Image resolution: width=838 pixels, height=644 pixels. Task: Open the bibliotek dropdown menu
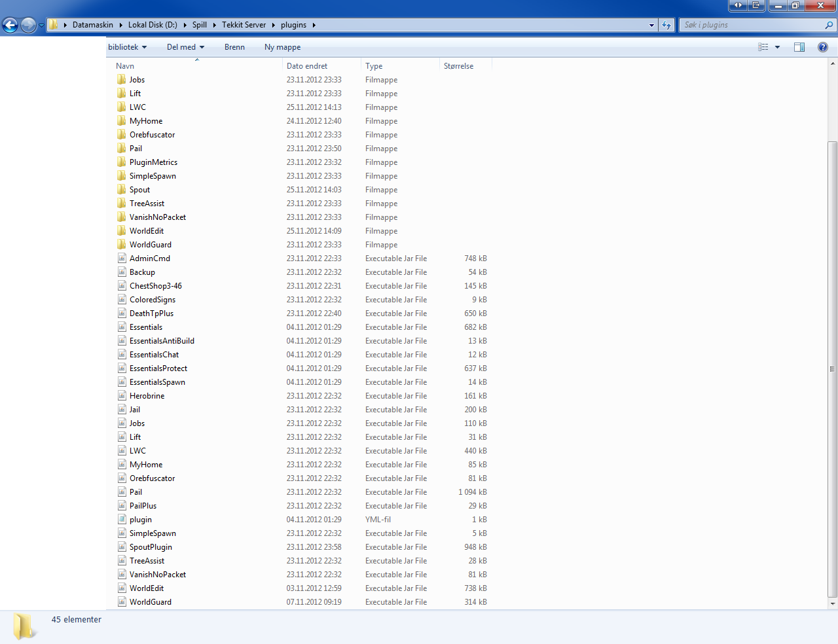(x=127, y=47)
